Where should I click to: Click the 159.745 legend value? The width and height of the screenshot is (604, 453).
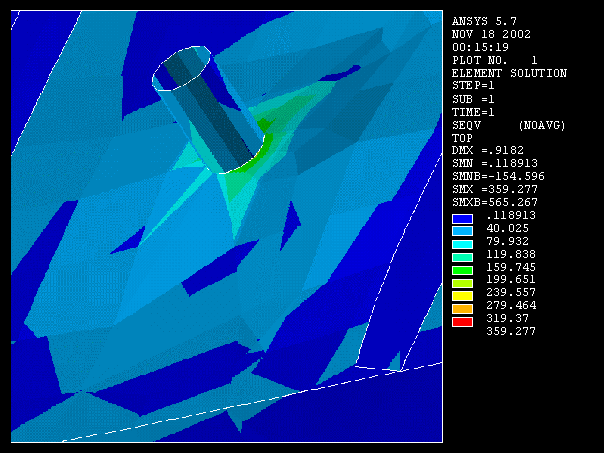pos(511,267)
